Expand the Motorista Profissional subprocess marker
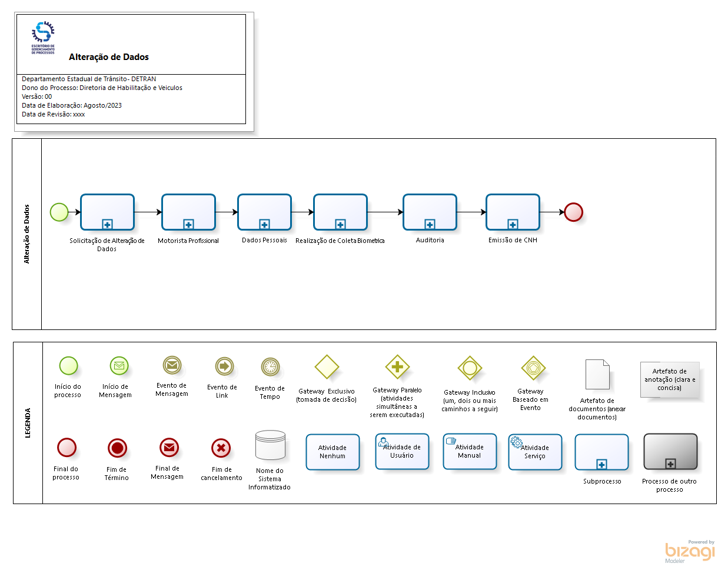Viewport: 728px width, 570px height. 188,224
